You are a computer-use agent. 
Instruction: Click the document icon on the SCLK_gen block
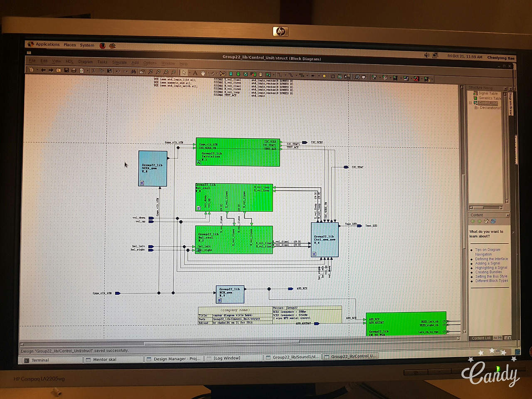point(142,182)
